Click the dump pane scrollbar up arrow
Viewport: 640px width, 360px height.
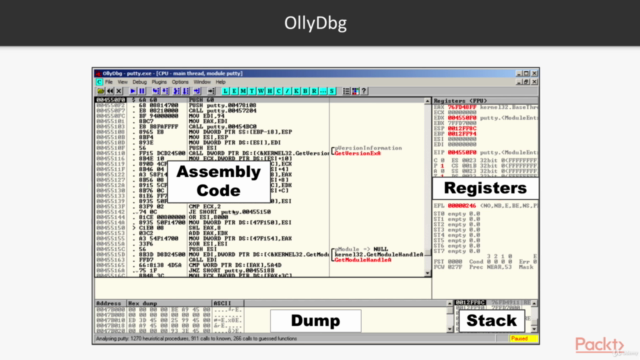click(x=449, y=303)
